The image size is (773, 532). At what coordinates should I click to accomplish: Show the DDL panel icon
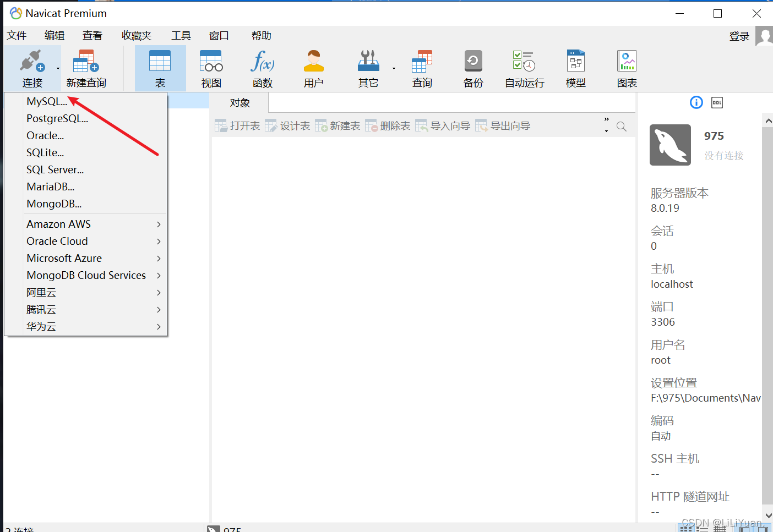point(717,102)
